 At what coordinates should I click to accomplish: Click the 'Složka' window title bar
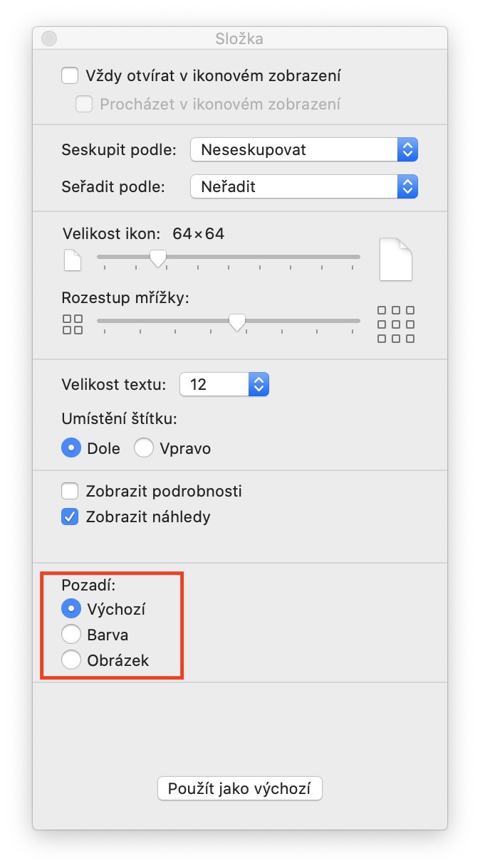pyautogui.click(x=240, y=38)
